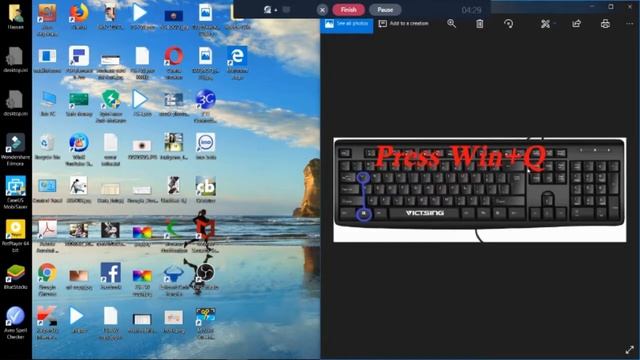Screen dimensions: 640x360
Task: Click the delete trash icon in Photos
Action: click(480, 24)
